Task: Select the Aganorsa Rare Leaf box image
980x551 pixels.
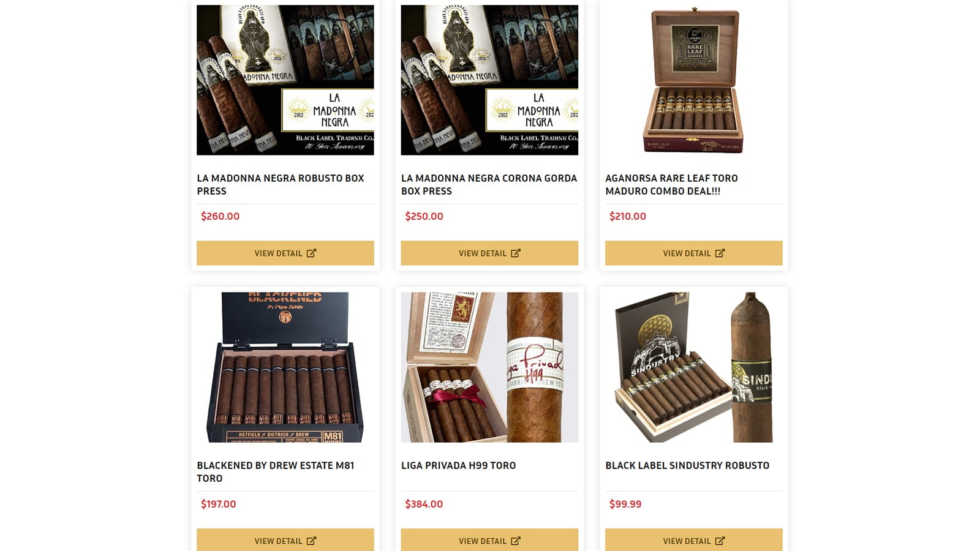Action: pos(694,80)
